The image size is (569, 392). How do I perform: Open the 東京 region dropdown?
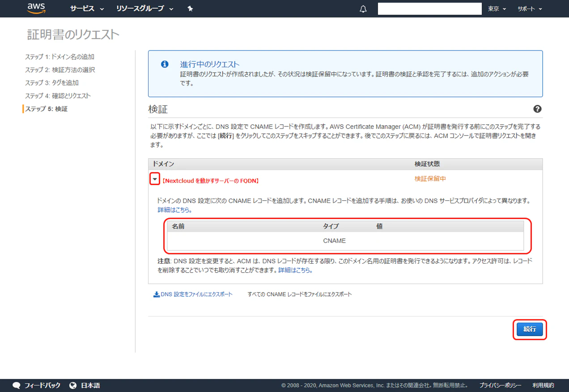497,9
